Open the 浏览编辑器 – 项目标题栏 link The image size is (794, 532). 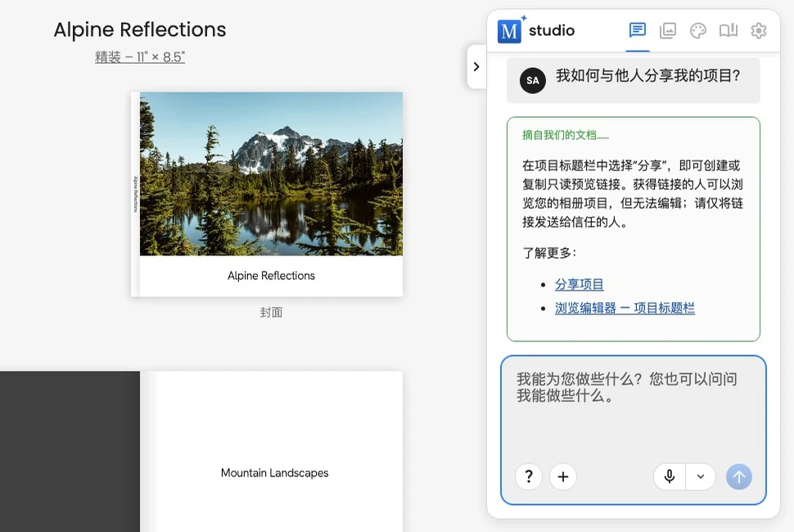pos(625,308)
